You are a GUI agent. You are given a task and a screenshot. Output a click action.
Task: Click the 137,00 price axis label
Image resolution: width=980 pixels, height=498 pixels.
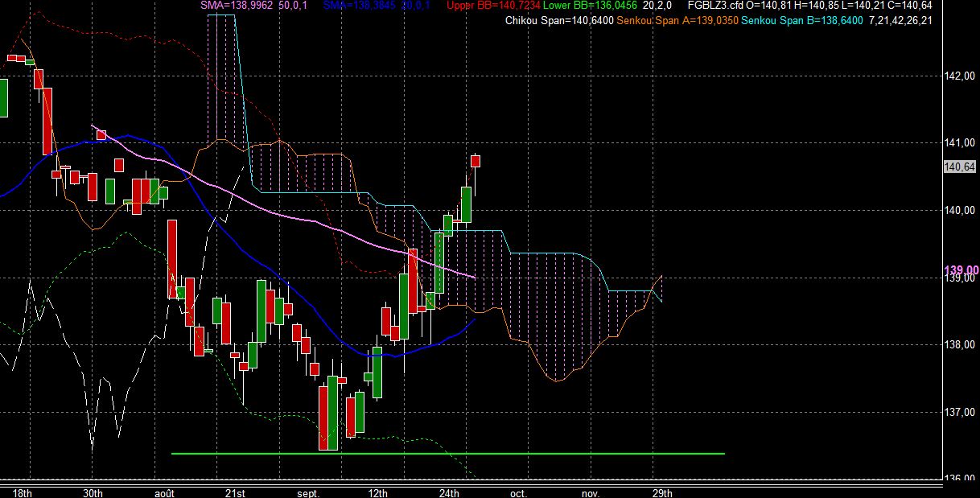pyautogui.click(x=959, y=412)
